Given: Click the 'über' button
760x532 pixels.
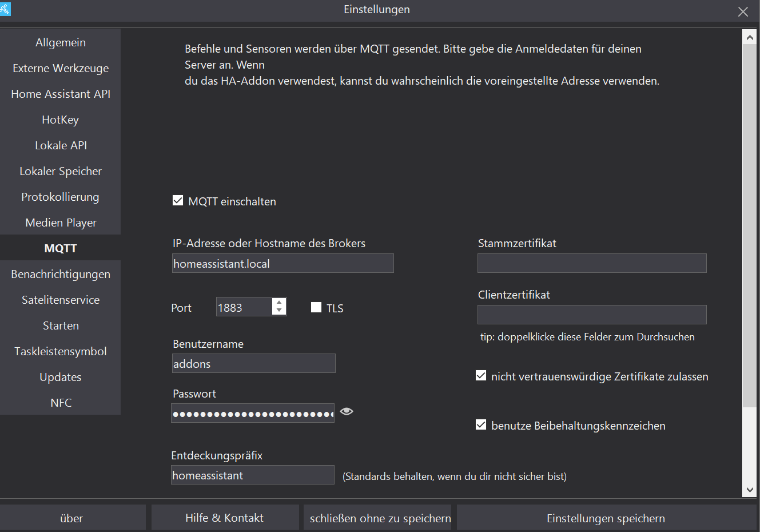Looking at the screenshot, I should coord(72,518).
